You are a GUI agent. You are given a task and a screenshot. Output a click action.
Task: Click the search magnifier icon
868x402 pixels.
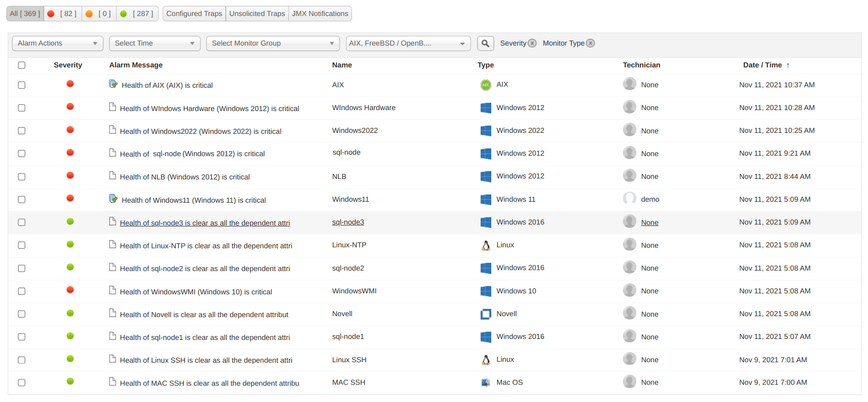[x=485, y=43]
